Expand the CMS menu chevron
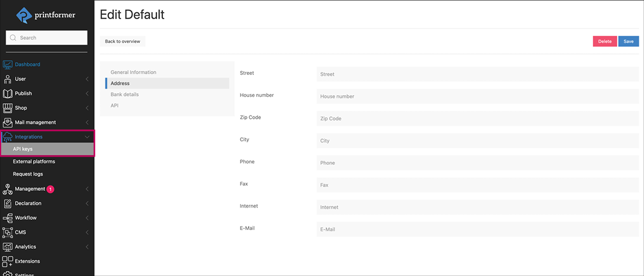Image resolution: width=644 pixels, height=276 pixels. 87,233
